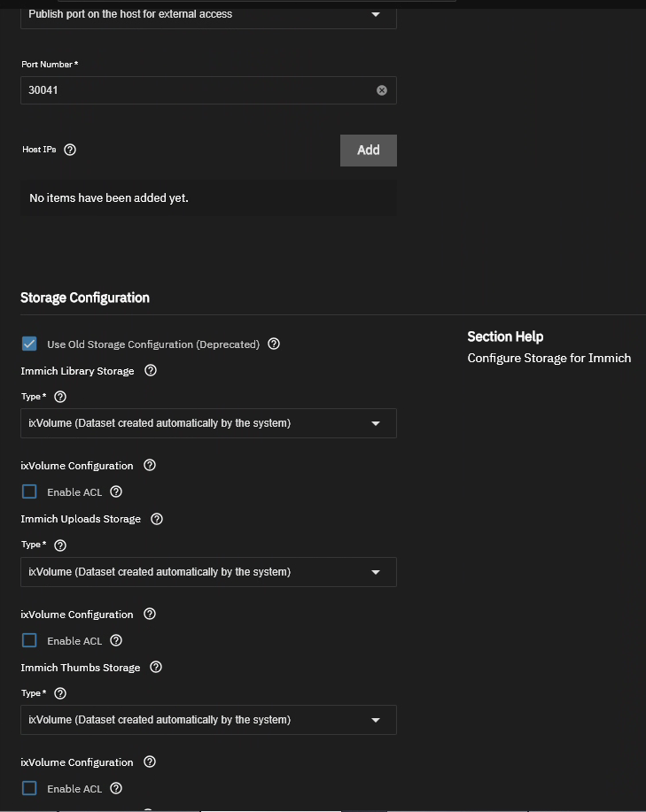646x812 pixels.
Task: Enable ACL for Immich Uploads Storage
Action: point(29,640)
